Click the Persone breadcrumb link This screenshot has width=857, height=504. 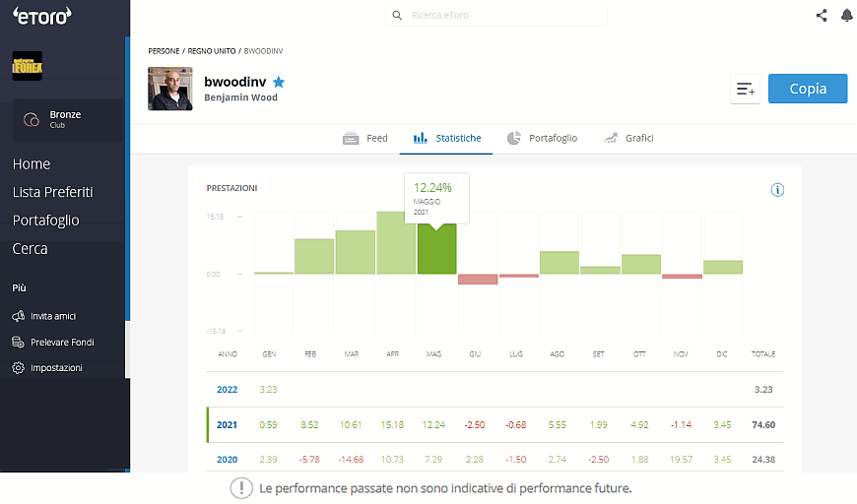click(165, 50)
